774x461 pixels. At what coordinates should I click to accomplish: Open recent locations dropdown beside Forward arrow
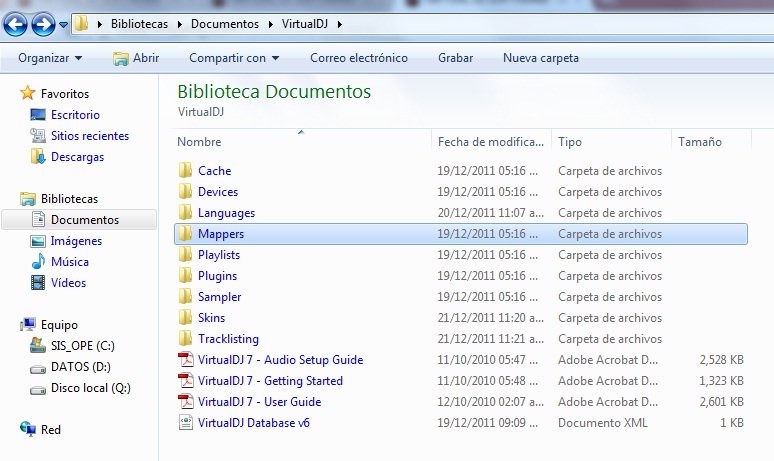[x=63, y=24]
